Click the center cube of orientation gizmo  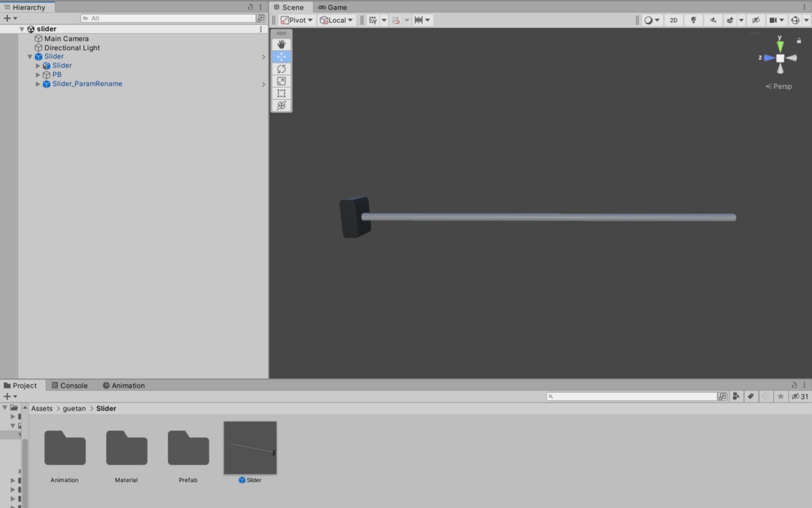click(x=780, y=58)
